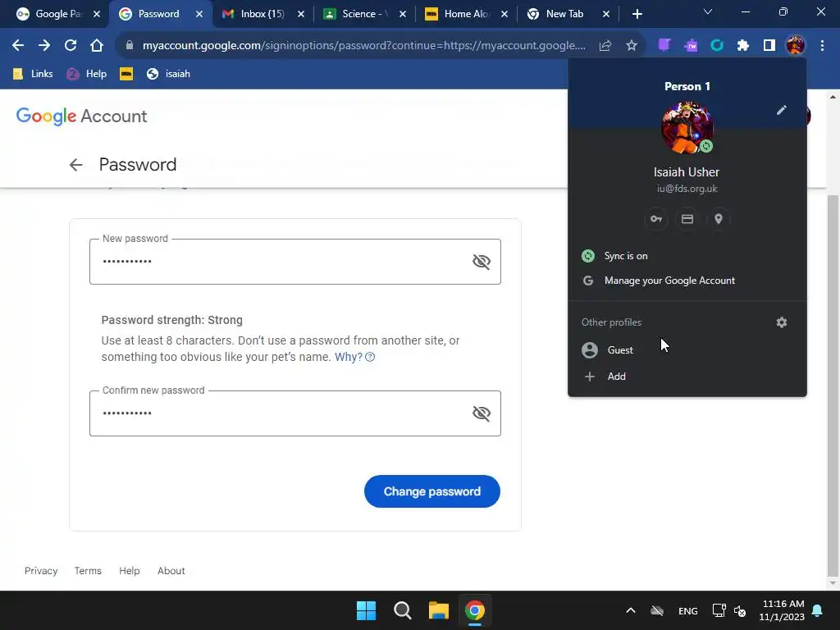Open the Links bookmark folder
The height and width of the screenshot is (630, 840).
[x=33, y=74]
